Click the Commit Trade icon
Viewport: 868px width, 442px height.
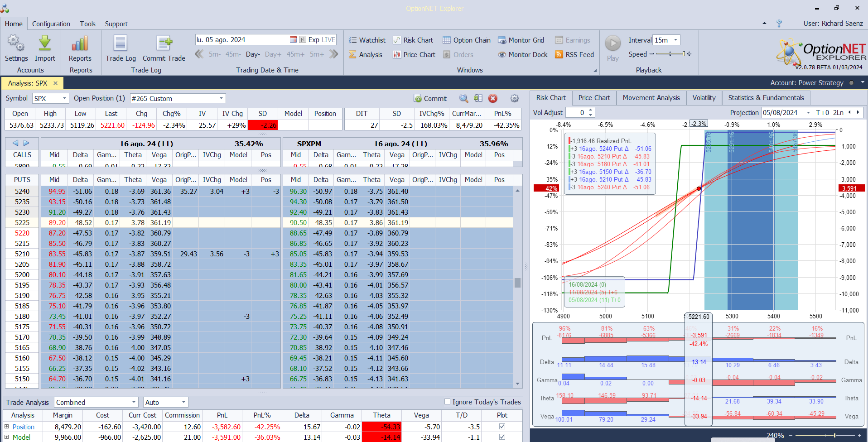pos(164,43)
